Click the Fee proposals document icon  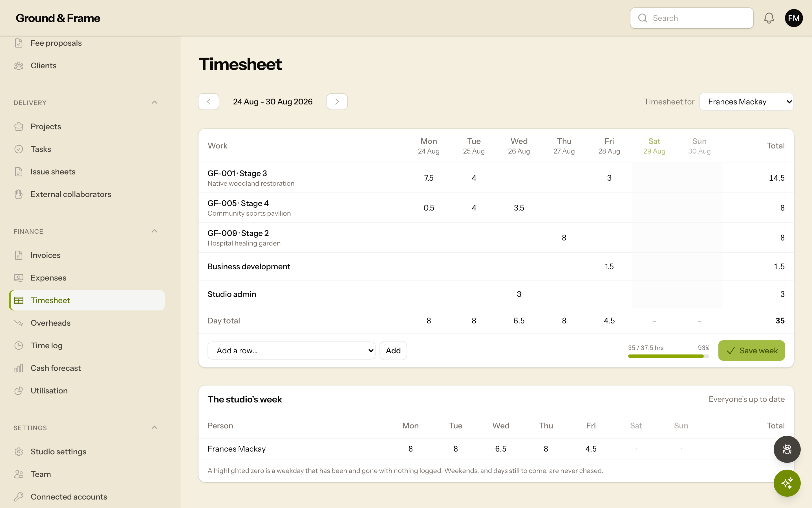[x=19, y=43]
